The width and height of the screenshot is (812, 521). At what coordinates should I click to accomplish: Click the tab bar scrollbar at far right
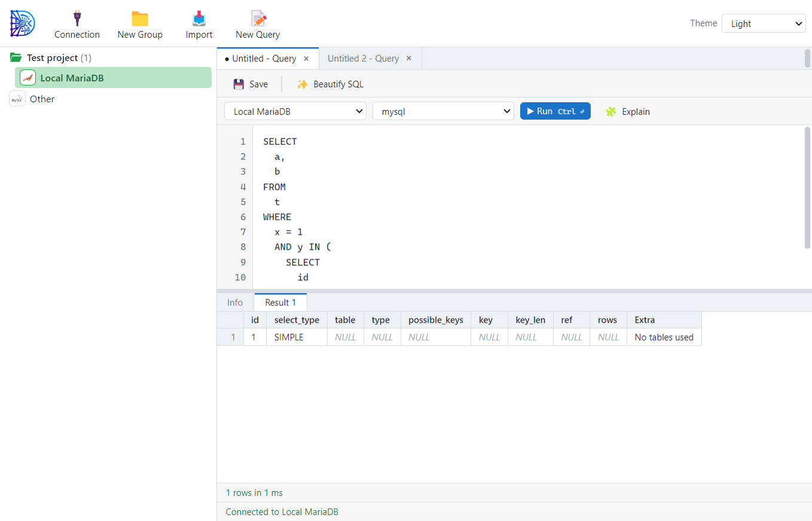coord(807,59)
